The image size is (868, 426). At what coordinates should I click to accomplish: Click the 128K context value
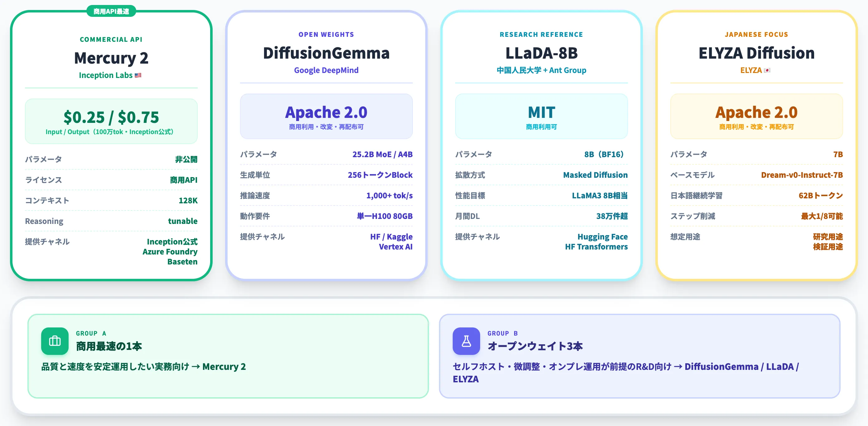[188, 201]
